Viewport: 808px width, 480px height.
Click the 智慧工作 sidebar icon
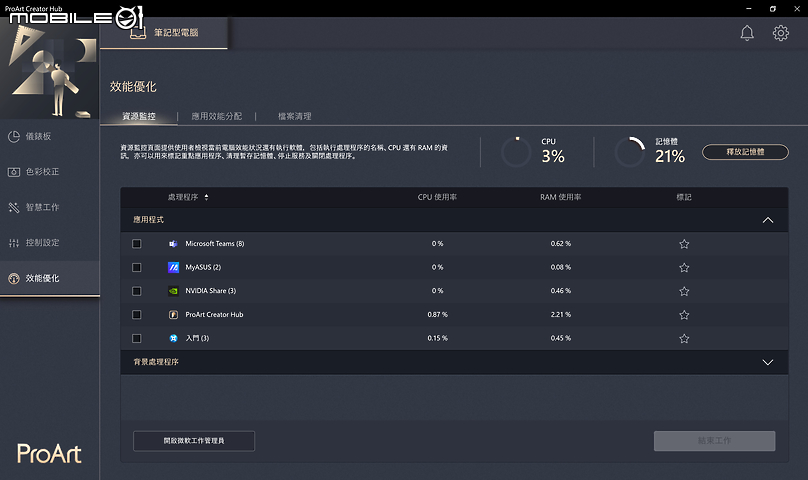click(14, 207)
